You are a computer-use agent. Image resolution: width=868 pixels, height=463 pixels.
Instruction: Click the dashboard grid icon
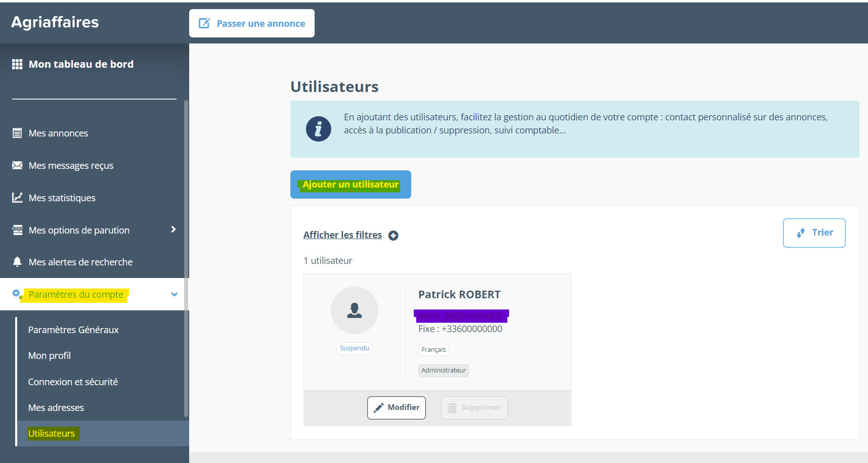(17, 64)
